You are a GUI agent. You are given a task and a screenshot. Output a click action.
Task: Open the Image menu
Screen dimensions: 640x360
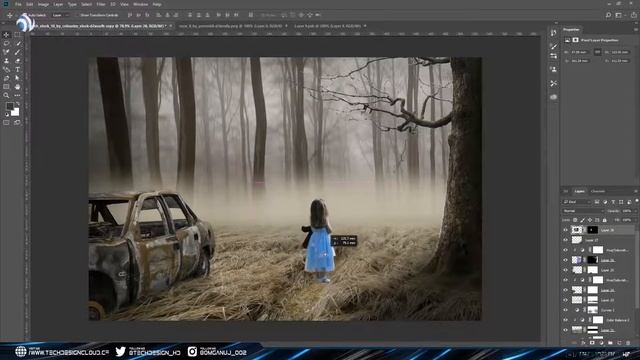pos(43,4)
